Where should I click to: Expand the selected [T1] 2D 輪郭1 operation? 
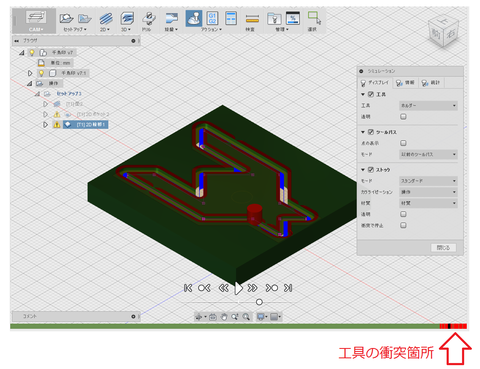pyautogui.click(x=46, y=125)
